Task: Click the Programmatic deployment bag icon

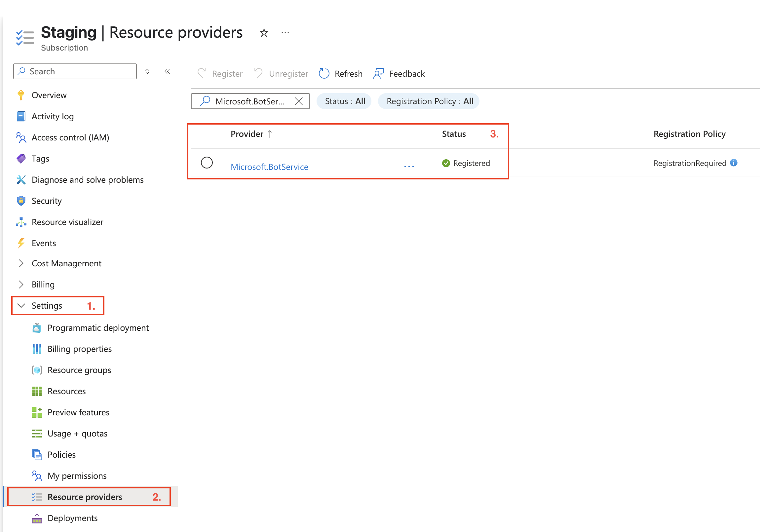Action: pyautogui.click(x=37, y=328)
